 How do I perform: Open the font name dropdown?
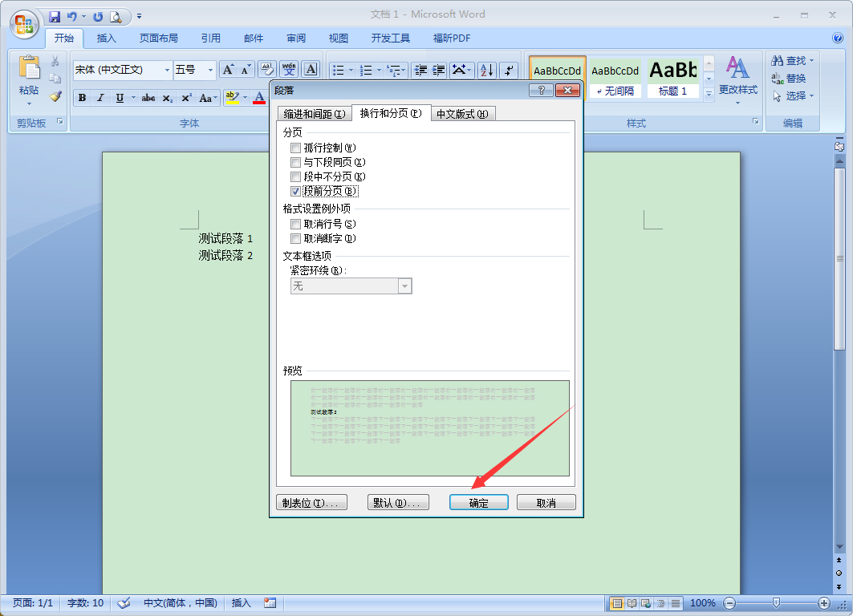[166, 70]
